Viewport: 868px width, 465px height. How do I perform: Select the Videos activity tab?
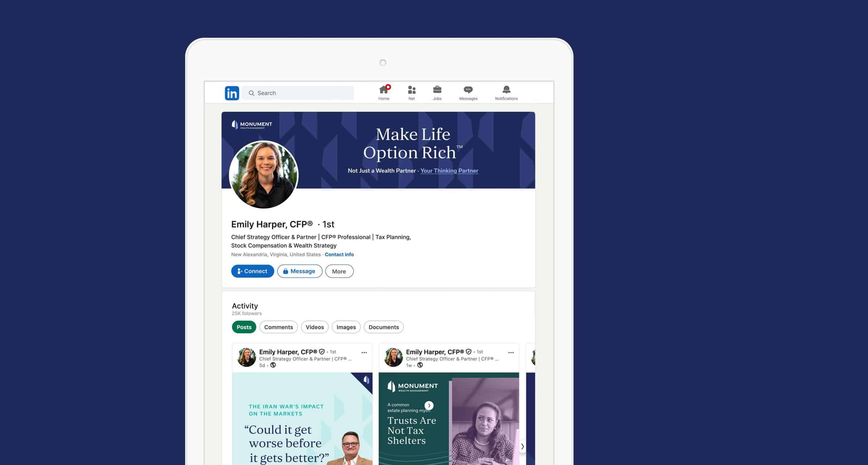pyautogui.click(x=315, y=327)
